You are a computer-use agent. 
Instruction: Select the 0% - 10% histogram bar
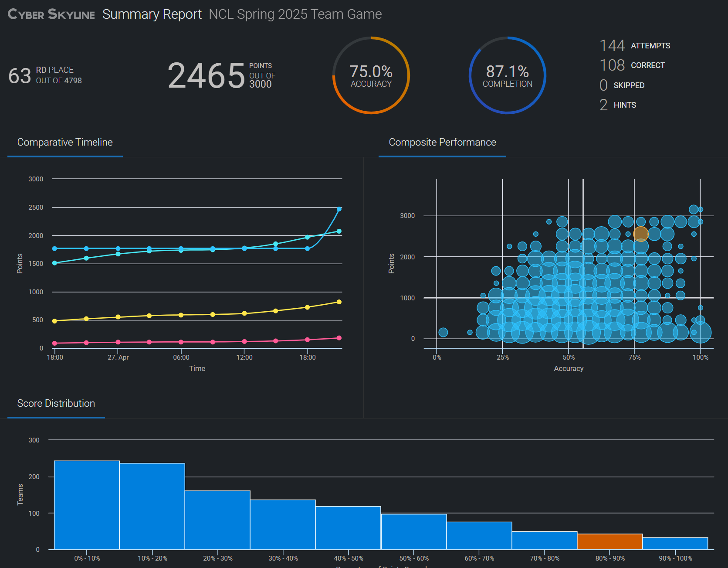point(87,505)
